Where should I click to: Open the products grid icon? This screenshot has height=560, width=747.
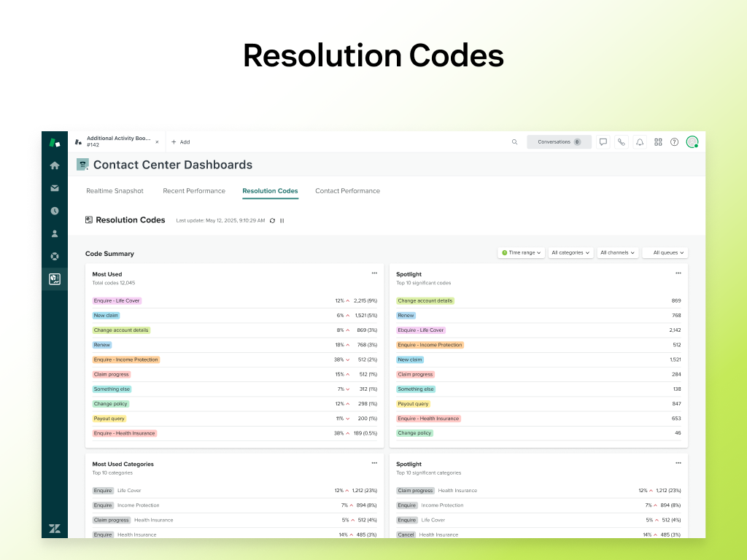click(x=658, y=142)
